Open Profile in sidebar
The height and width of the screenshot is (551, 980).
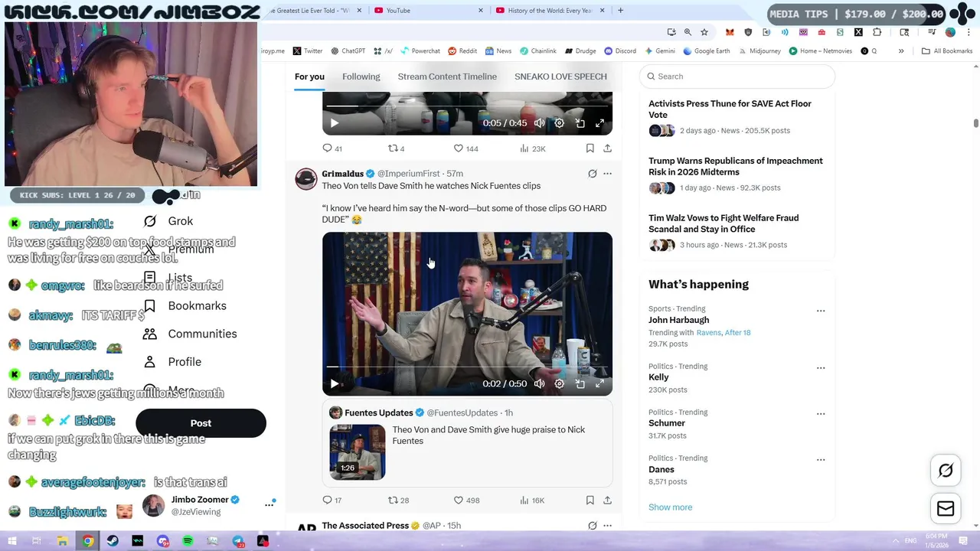[x=171, y=362]
